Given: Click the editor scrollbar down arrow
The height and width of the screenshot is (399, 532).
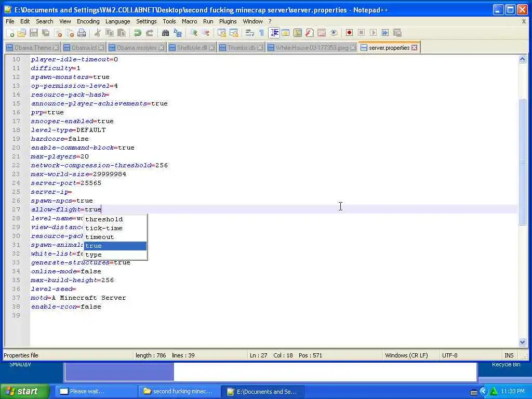Looking at the screenshot, I should point(523,342).
